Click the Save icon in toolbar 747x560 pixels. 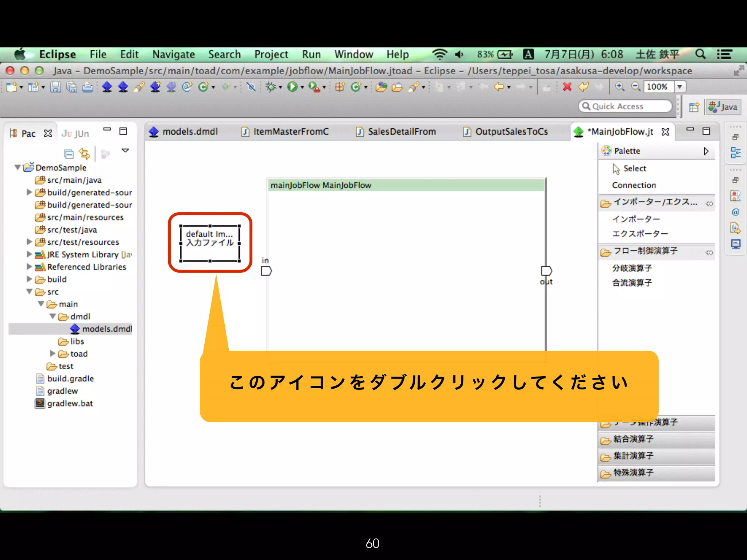(x=55, y=87)
